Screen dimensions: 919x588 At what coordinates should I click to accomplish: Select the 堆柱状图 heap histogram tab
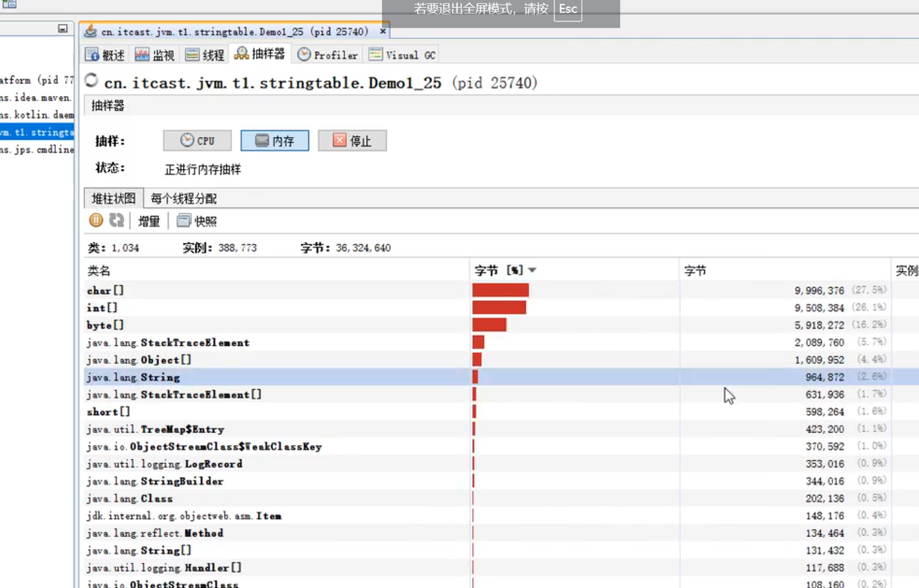pos(113,198)
